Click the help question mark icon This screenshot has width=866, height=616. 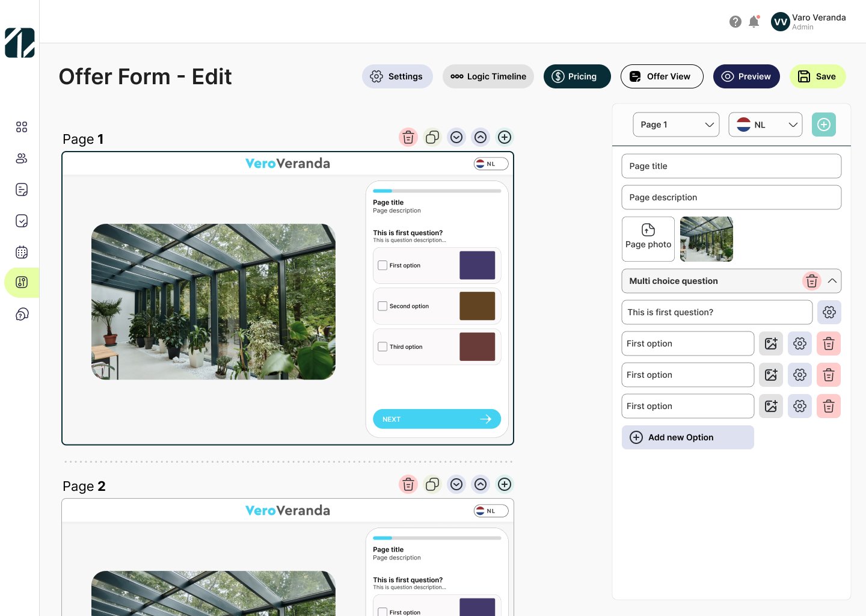pyautogui.click(x=735, y=22)
